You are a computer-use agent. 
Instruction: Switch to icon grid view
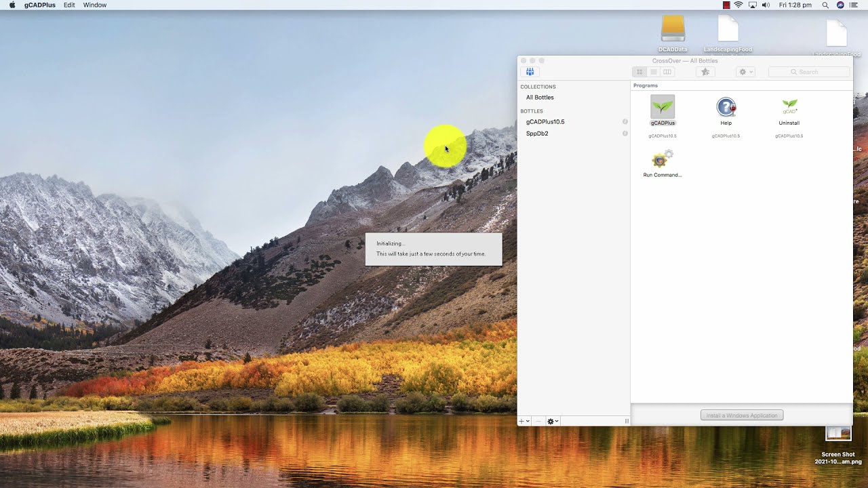(639, 72)
